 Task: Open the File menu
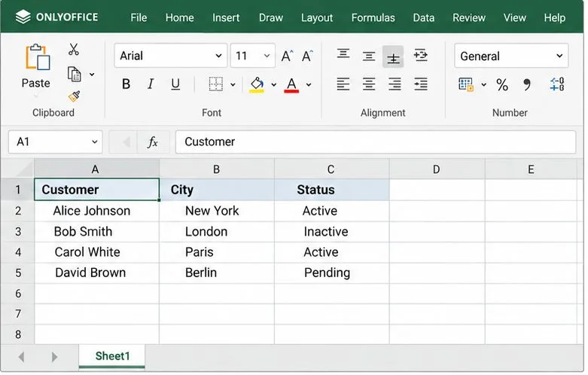click(139, 17)
